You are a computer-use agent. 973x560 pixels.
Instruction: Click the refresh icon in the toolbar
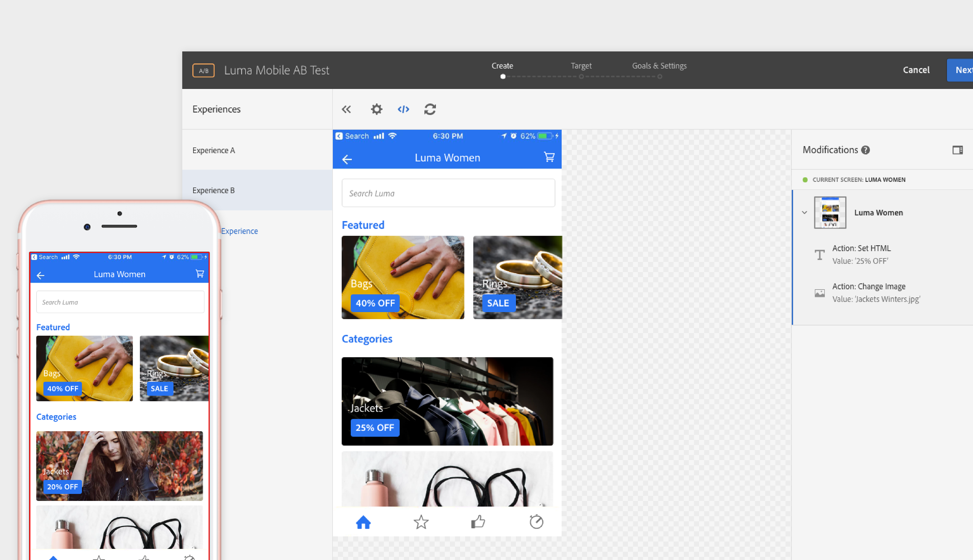429,110
